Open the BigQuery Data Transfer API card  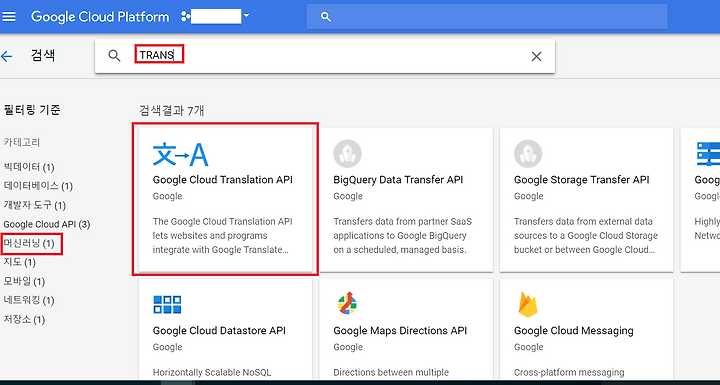pyautogui.click(x=406, y=199)
